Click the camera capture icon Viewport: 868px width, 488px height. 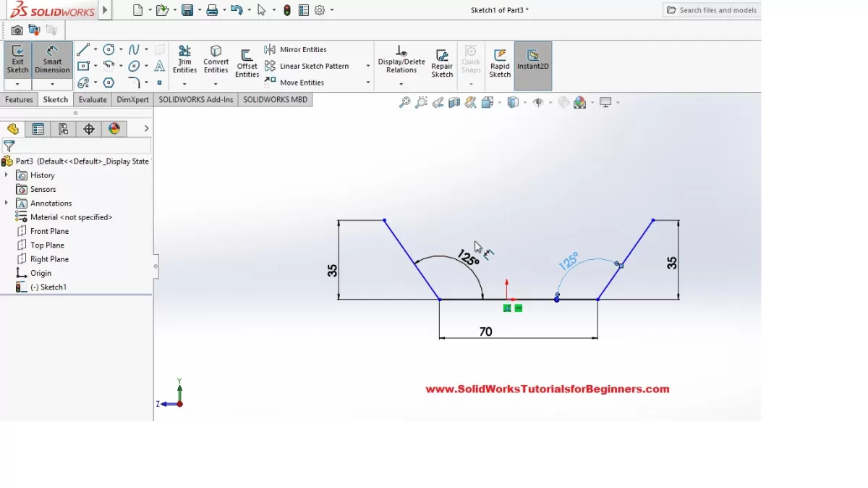coord(17,30)
